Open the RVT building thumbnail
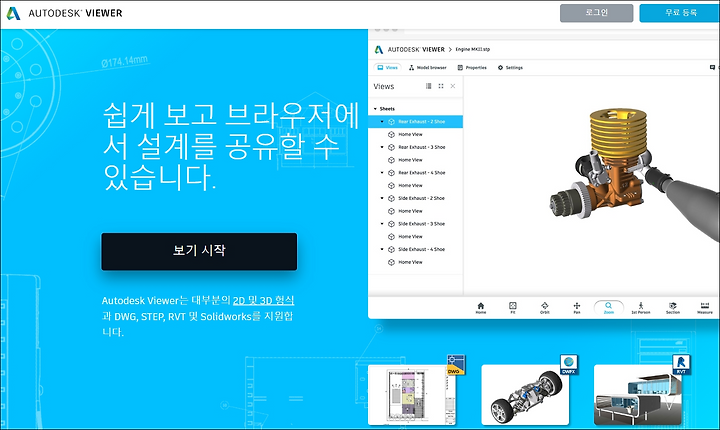This screenshot has height=430, width=720. [x=638, y=395]
